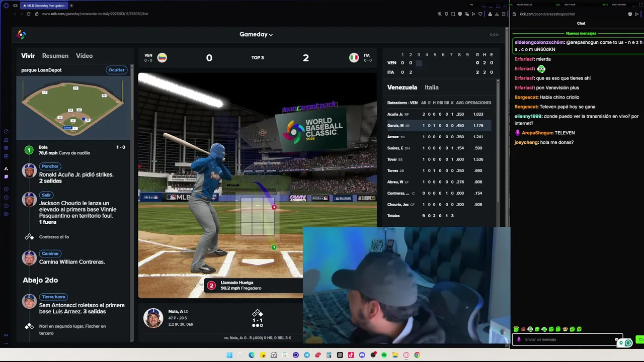Open Discord from taskbar
Screen dimensions: 644x362
(x=362, y=355)
